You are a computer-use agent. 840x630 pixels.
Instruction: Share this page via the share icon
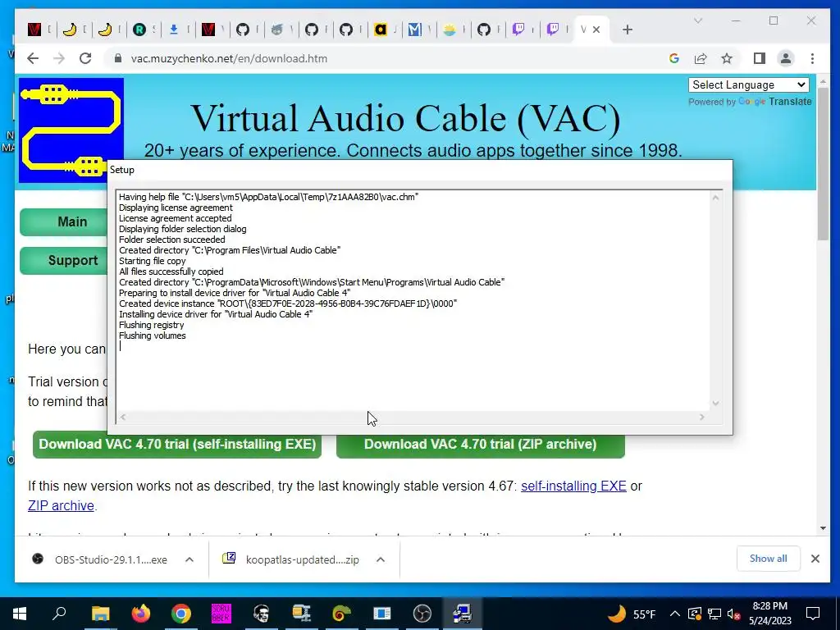tap(701, 58)
